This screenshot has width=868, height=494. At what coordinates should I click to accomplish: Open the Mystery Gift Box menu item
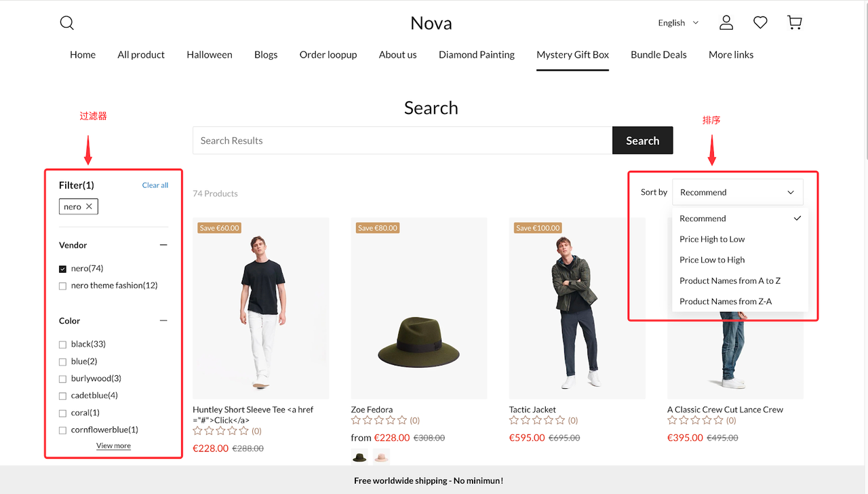[x=572, y=55]
